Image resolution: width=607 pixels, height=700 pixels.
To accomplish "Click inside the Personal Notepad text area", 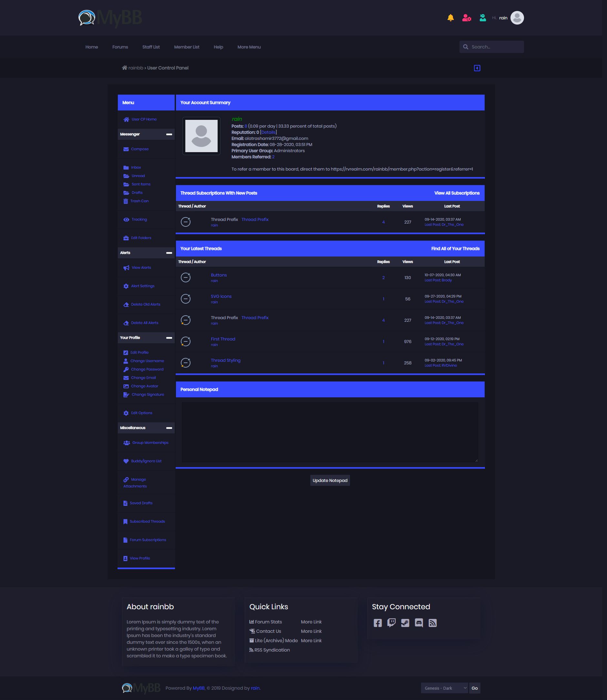I will click(x=330, y=432).
